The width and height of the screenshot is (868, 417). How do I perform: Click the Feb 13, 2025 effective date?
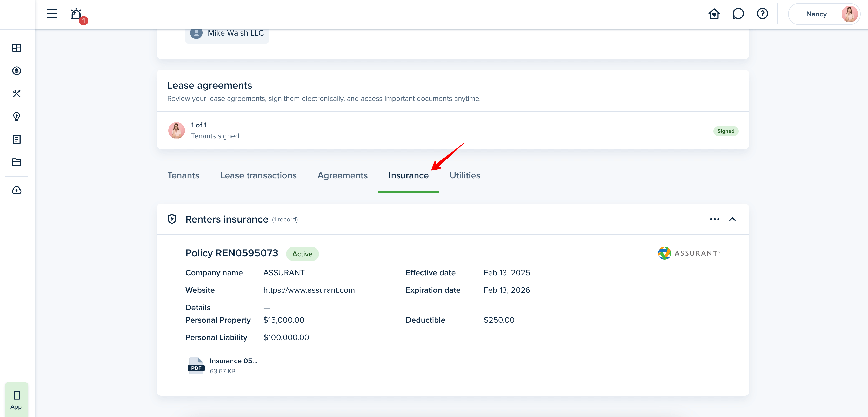[507, 273]
